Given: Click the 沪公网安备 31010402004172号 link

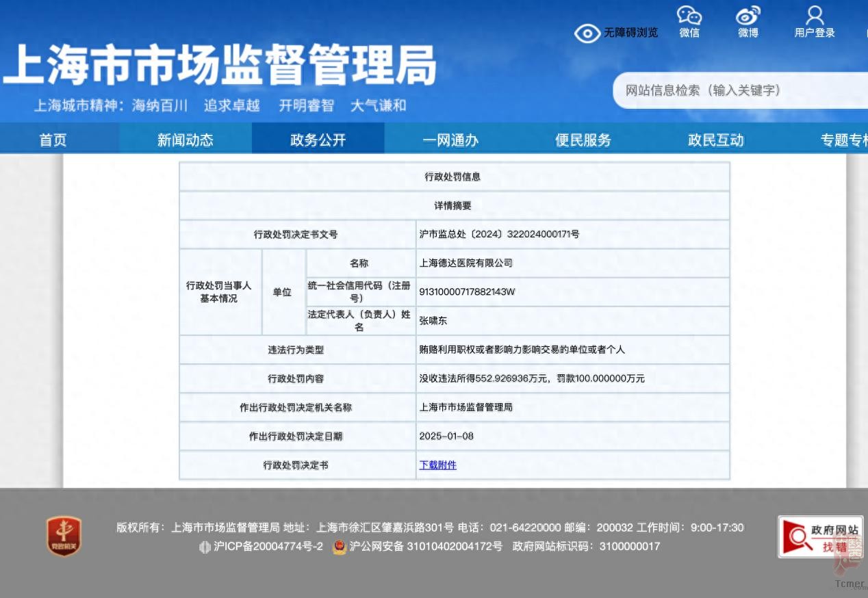Looking at the screenshot, I should [426, 547].
